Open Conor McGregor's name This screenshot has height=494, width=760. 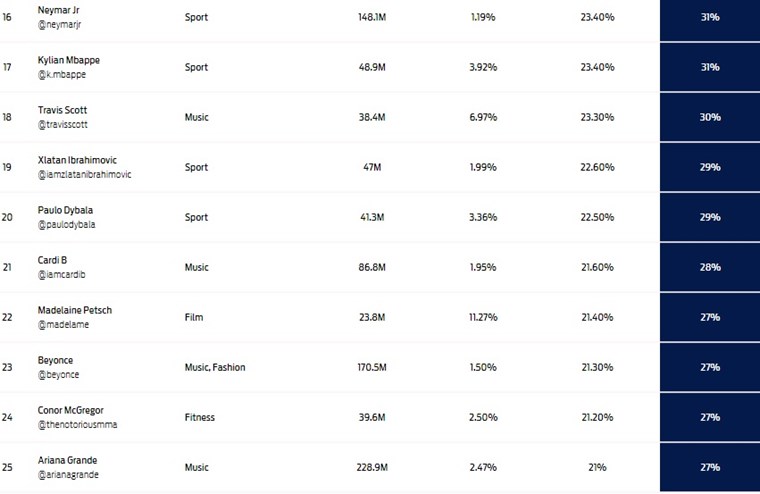point(70,410)
